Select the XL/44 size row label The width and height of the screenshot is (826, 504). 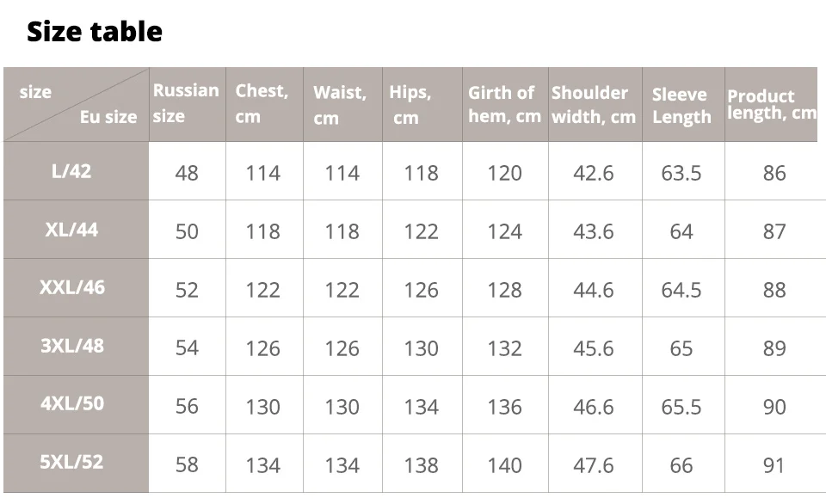(x=71, y=230)
